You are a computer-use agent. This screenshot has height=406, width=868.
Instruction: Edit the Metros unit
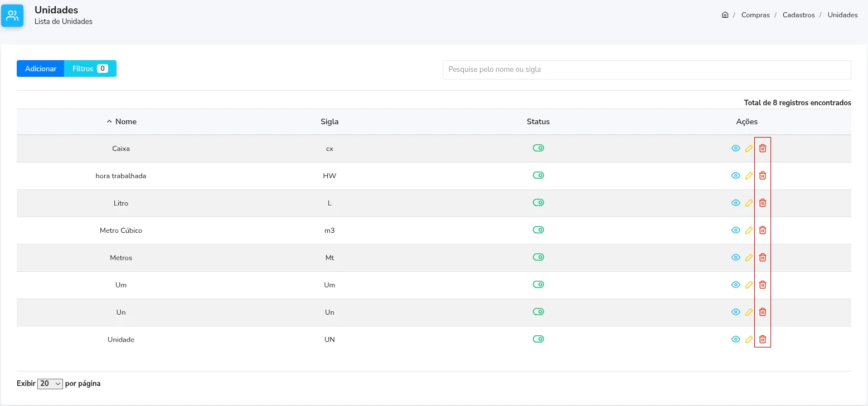click(x=749, y=257)
